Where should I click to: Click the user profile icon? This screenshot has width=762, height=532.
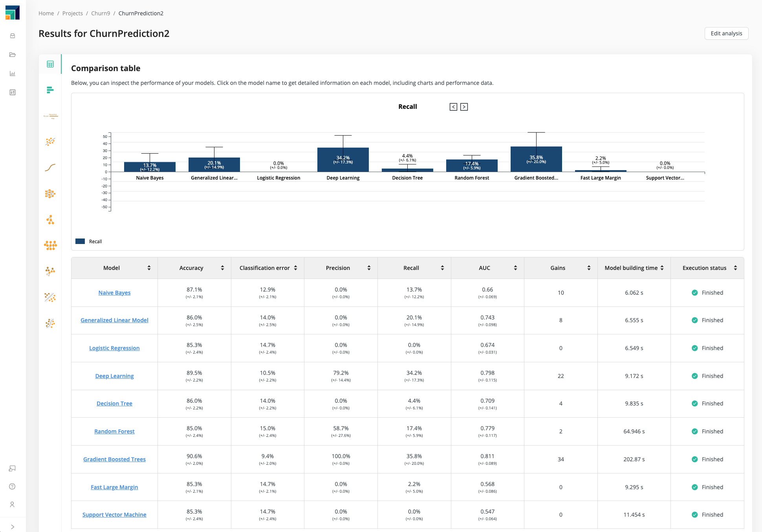[x=13, y=504]
